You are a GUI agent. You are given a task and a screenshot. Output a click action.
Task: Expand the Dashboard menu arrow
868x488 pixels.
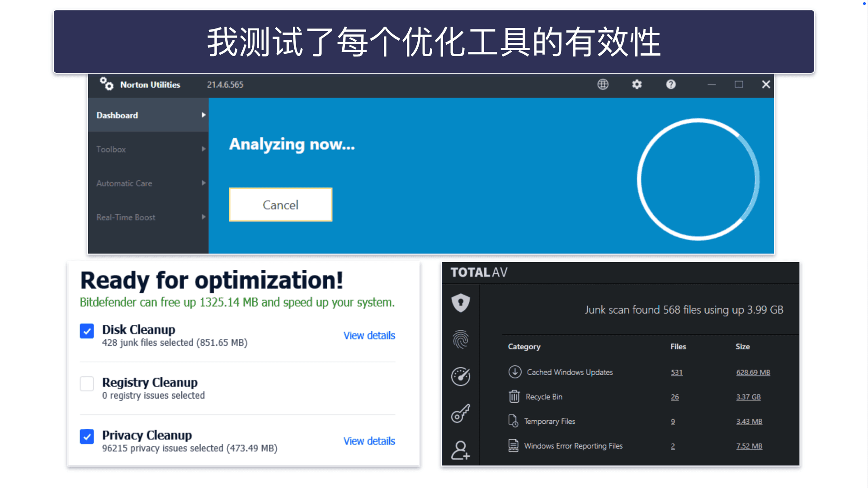pos(203,115)
